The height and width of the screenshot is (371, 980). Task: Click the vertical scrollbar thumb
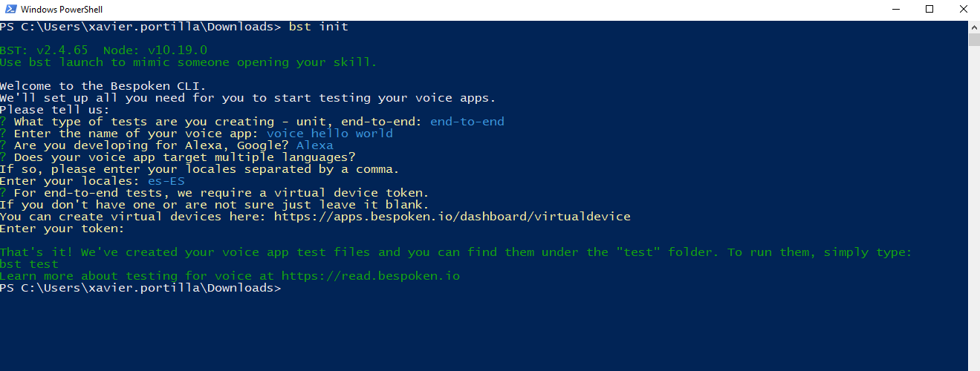pyautogui.click(x=973, y=39)
